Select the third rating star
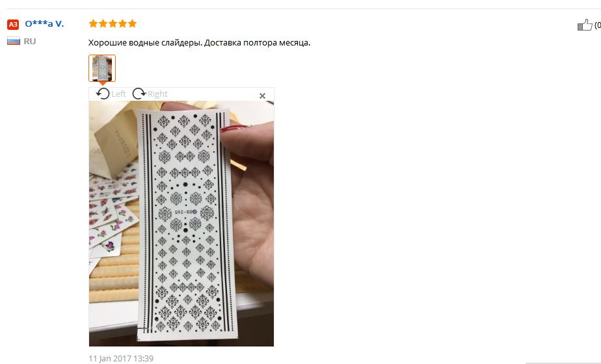The image size is (601, 364). pyautogui.click(x=113, y=24)
